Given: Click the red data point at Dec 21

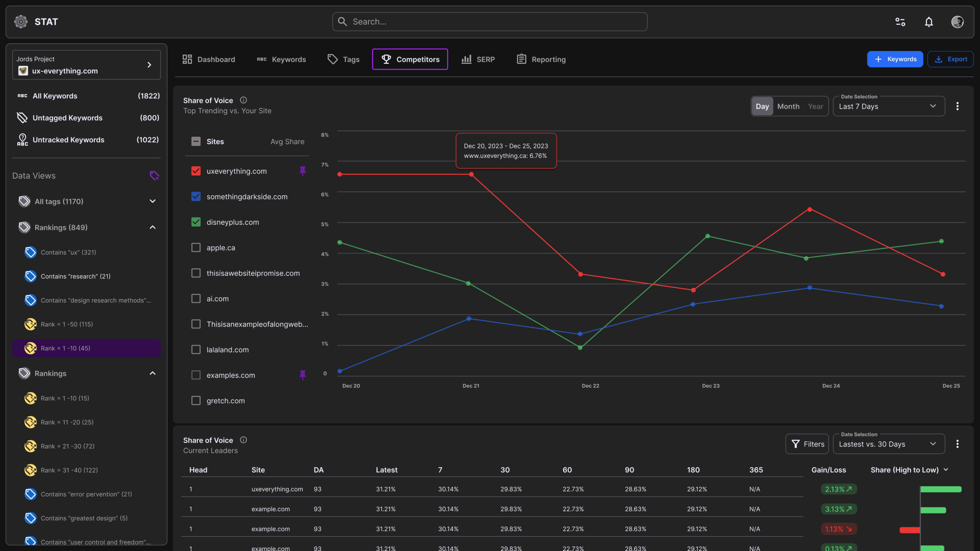Looking at the screenshot, I should (471, 174).
